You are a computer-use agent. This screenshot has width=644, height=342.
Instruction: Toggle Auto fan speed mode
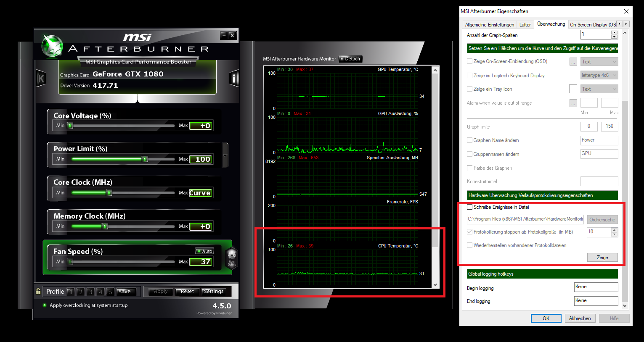[x=204, y=251]
